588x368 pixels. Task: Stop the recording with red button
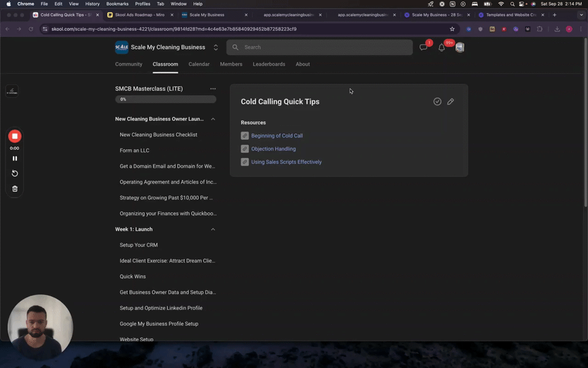(14, 136)
